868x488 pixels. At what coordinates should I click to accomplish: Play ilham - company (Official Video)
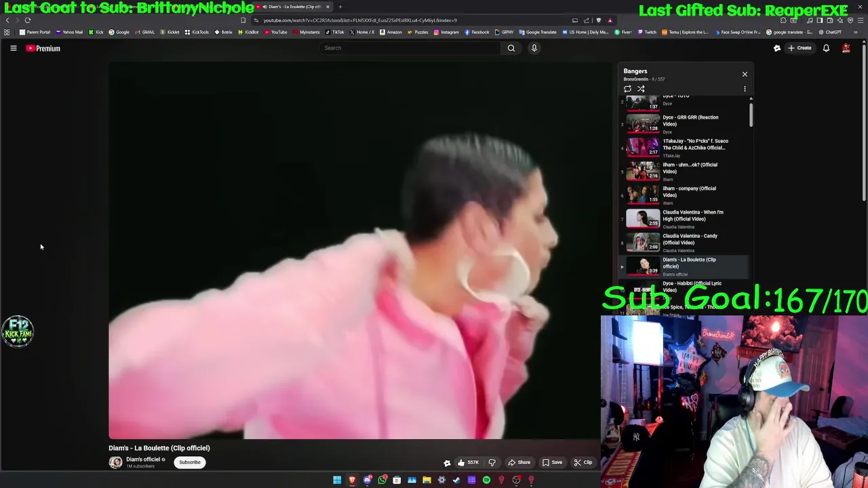683,195
